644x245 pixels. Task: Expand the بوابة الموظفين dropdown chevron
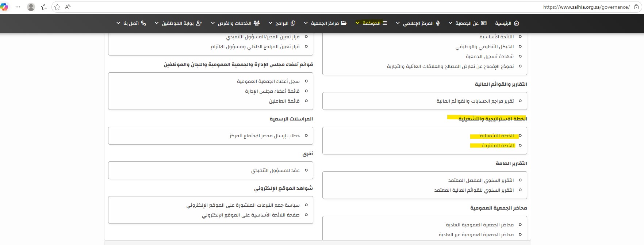[157, 23]
